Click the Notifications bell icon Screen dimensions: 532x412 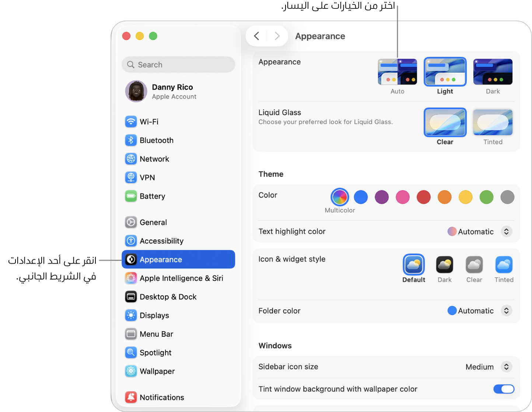pyautogui.click(x=131, y=397)
